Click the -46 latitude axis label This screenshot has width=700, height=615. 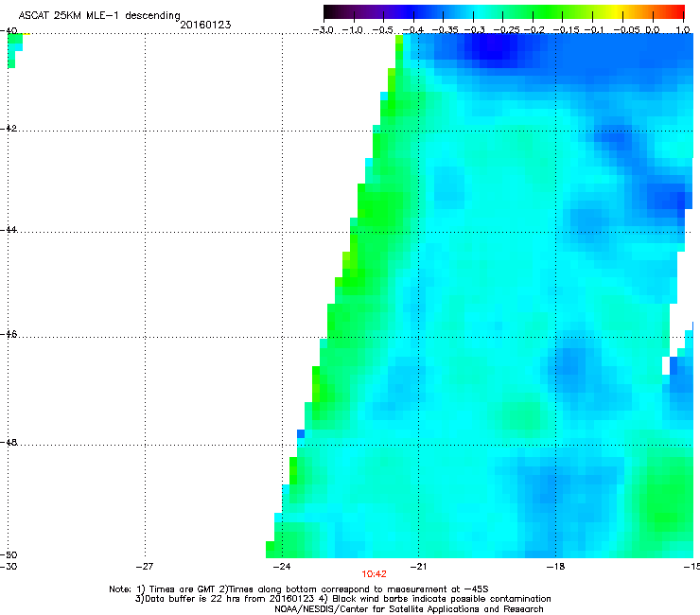click(x=9, y=335)
